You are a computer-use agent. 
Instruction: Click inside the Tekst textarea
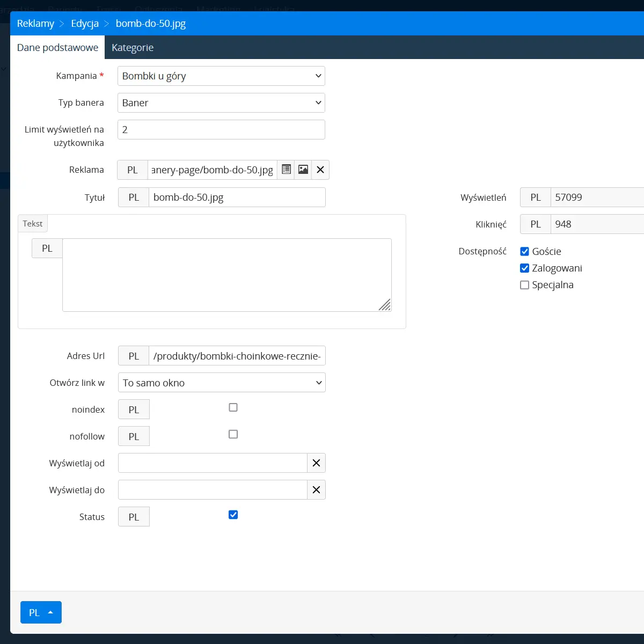pyautogui.click(x=227, y=275)
